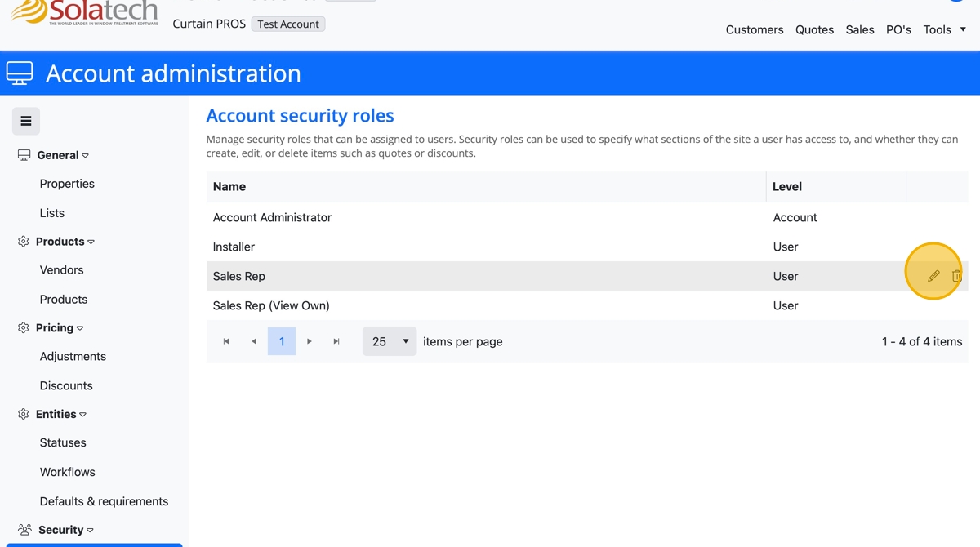The image size is (980, 547).
Task: Open the Quotes menu item
Action: pyautogui.click(x=814, y=29)
